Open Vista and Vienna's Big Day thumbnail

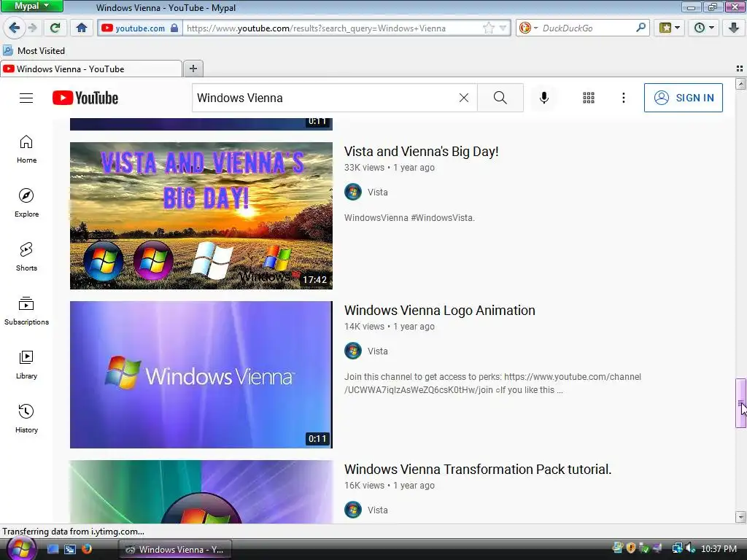pos(201,216)
